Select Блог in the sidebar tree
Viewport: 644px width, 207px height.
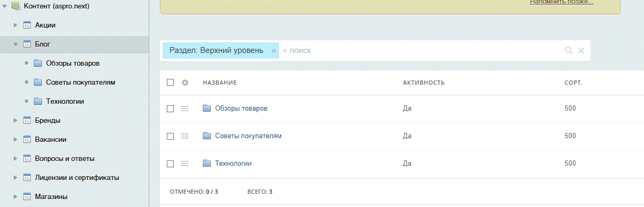43,44
